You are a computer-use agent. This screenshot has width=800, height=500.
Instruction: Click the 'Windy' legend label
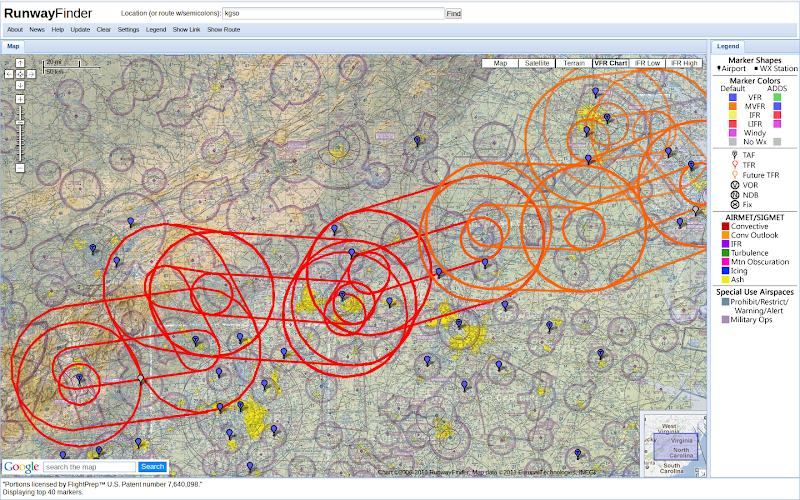[x=755, y=133]
